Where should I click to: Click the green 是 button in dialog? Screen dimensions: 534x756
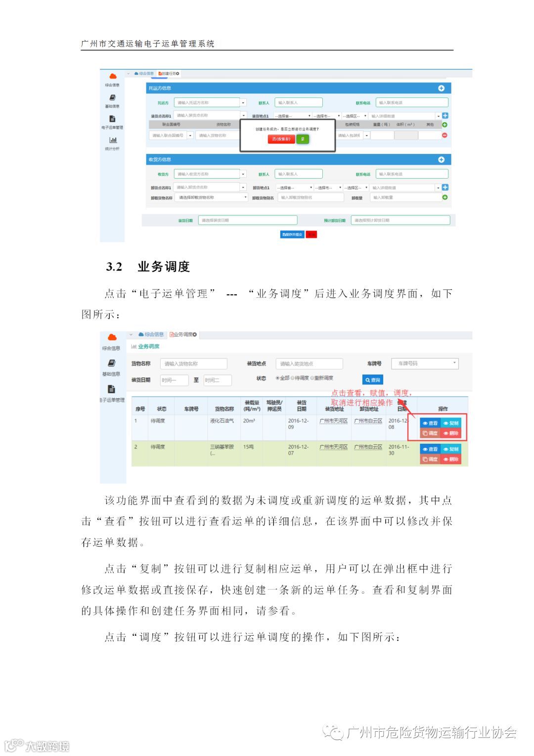303,139
